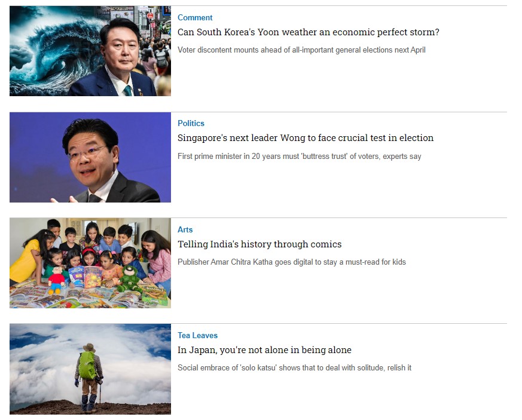The height and width of the screenshot is (420, 522).
Task: Click the South Korea president tsunami thumbnail
Action: 90,51
